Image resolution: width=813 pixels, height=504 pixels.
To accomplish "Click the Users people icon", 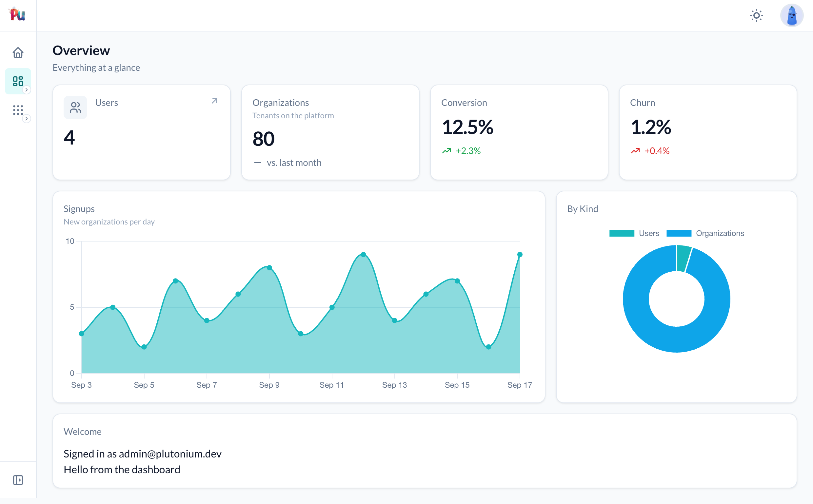I will (x=75, y=108).
